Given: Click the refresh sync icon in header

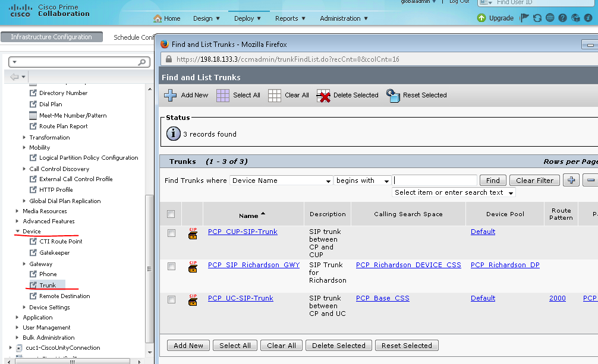Looking at the screenshot, I should (537, 18).
